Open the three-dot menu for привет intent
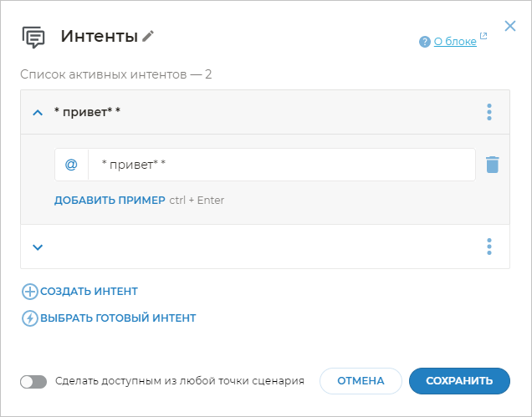 coord(489,112)
